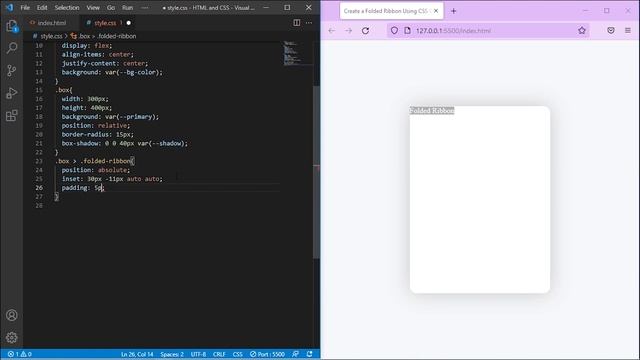Viewport: 640px width, 360px height.
Task: Change file encoding UTF-8
Action: click(198, 354)
